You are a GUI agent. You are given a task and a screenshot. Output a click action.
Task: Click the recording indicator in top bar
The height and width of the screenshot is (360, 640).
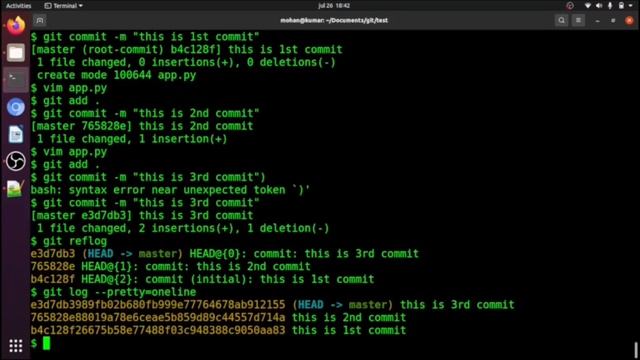[x=570, y=6]
